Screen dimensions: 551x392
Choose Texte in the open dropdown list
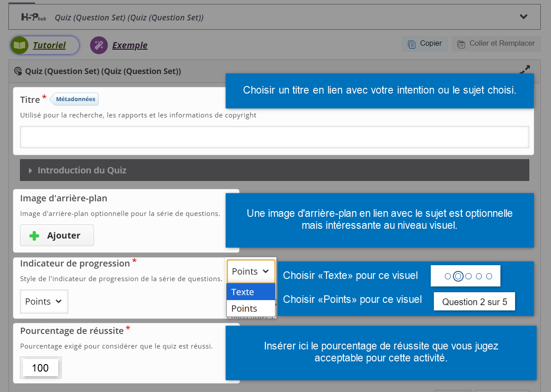pos(251,292)
